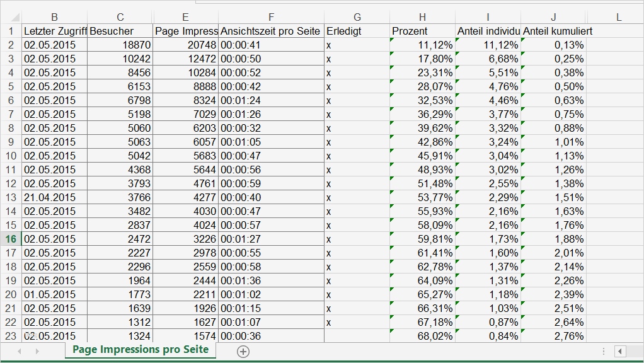Select column H header
Viewport: 644px width, 363px height.
422,17
